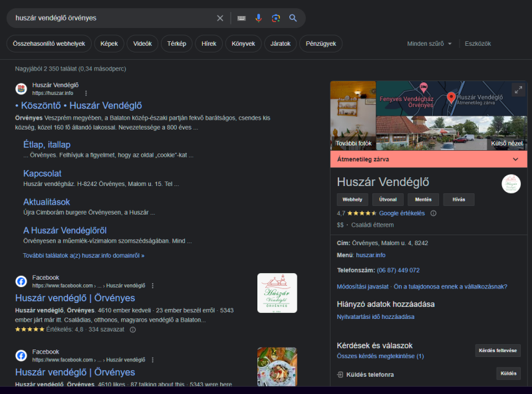The image size is (532, 394).
Task: Click the https://huszar.info URL text
Action: tap(53, 93)
